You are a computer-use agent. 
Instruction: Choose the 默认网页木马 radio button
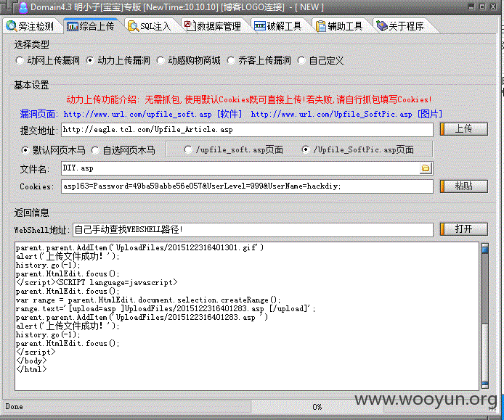click(x=25, y=150)
